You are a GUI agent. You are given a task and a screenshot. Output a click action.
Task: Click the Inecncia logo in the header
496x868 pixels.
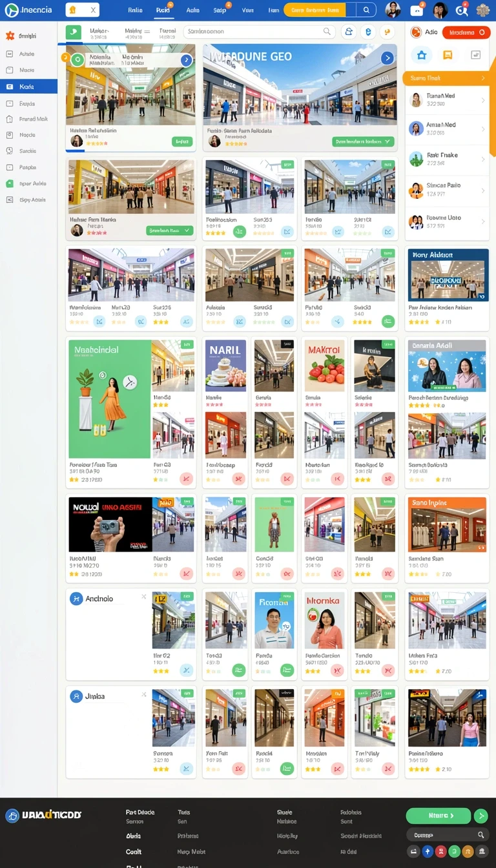click(x=28, y=10)
